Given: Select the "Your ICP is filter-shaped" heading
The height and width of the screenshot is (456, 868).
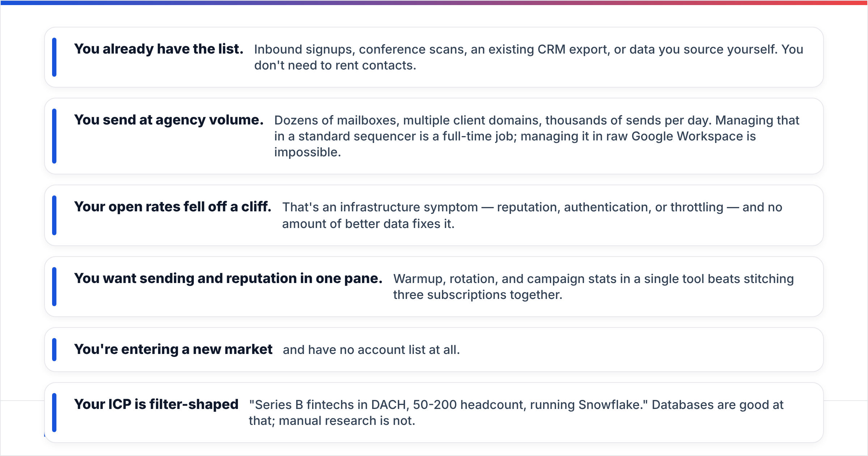Looking at the screenshot, I should click(156, 404).
